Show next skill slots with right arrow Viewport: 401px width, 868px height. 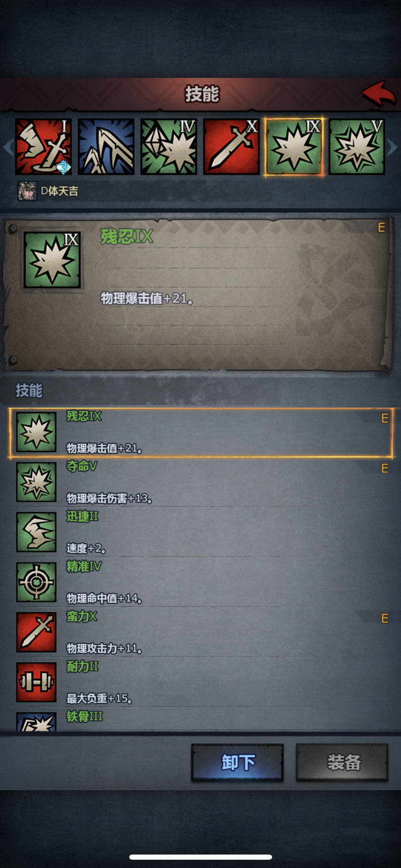[x=393, y=147]
